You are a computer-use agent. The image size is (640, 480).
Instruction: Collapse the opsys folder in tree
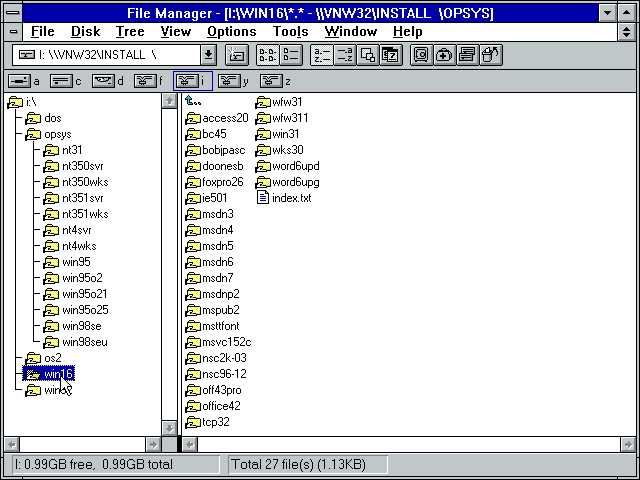point(33,134)
